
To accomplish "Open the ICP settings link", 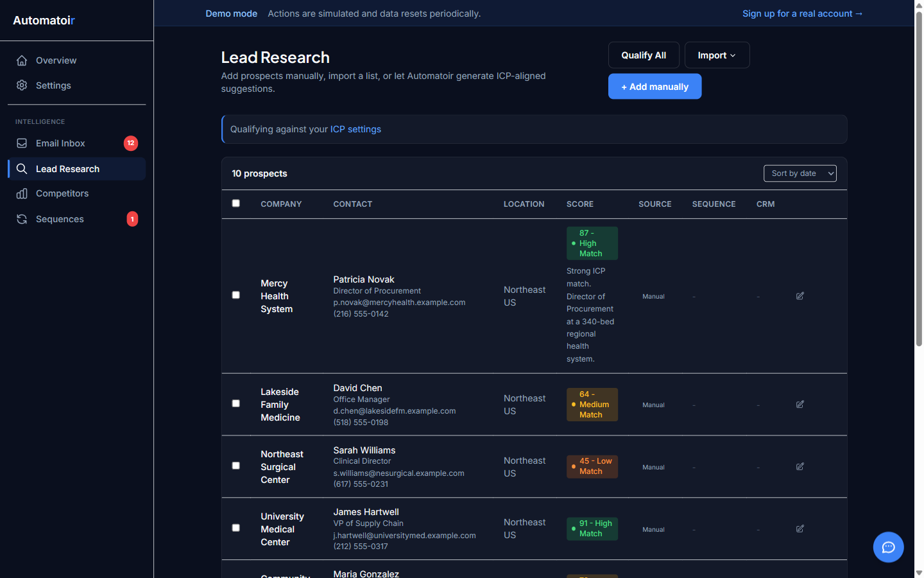I will [355, 129].
